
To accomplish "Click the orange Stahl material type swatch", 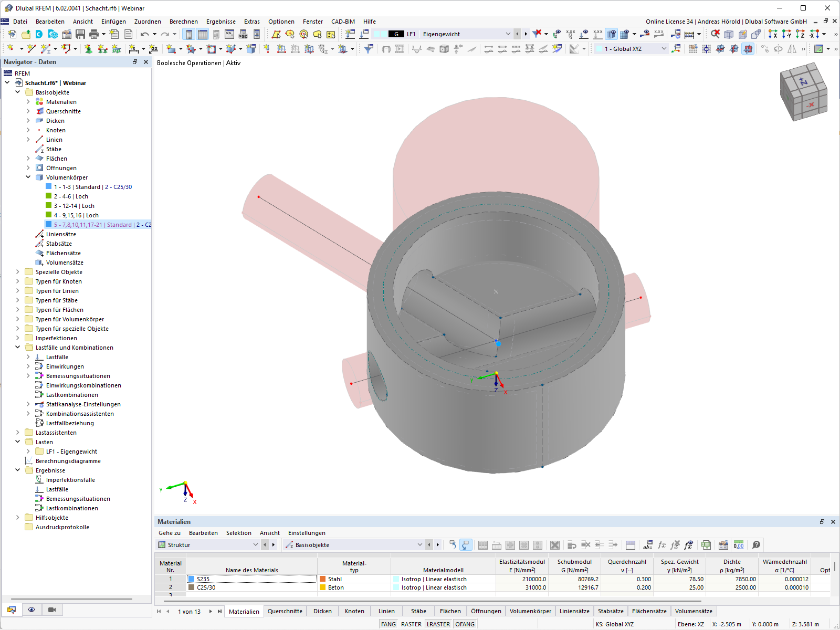I will click(x=322, y=579).
